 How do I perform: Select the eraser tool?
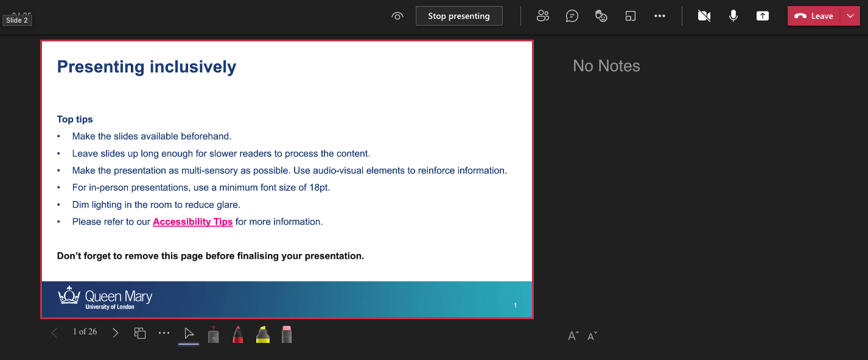point(286,333)
